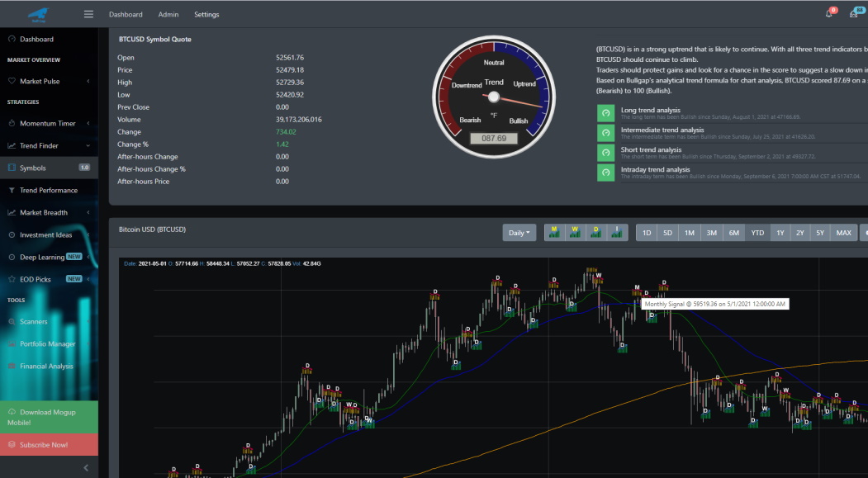868x478 pixels.
Task: Select the YTD time range
Action: (757, 233)
